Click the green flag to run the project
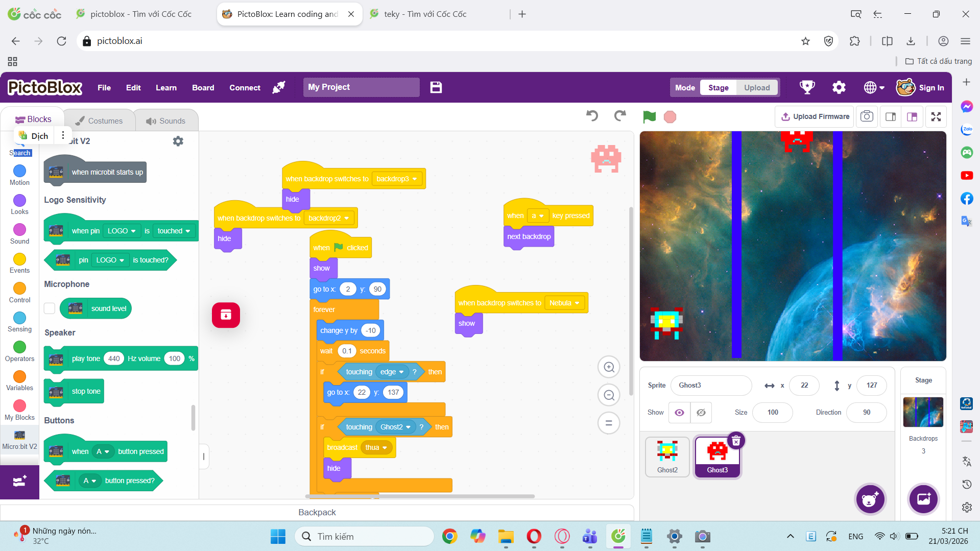 pos(649,117)
